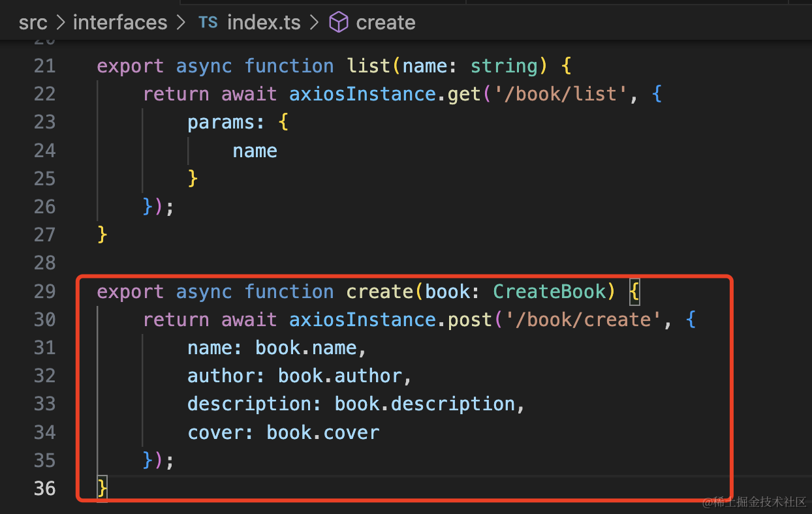The width and height of the screenshot is (812, 514).
Task: Click the cube symbol icon before create
Action: [338, 23]
